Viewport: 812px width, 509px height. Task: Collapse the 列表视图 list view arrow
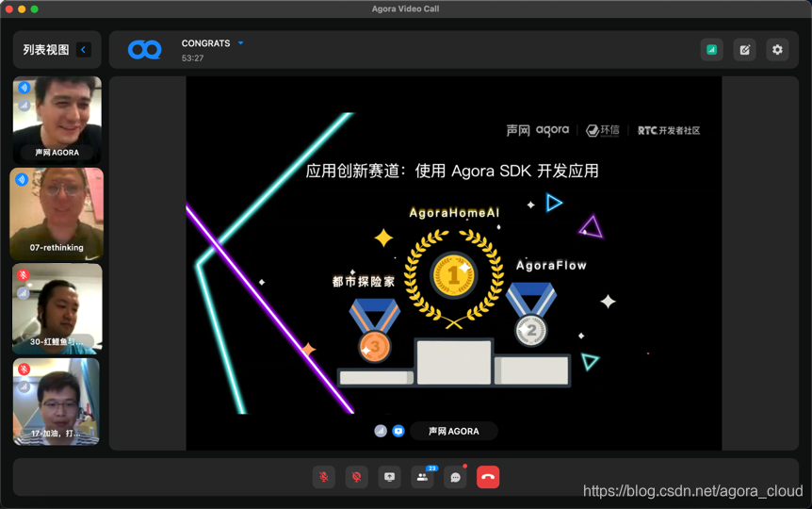[x=84, y=50]
